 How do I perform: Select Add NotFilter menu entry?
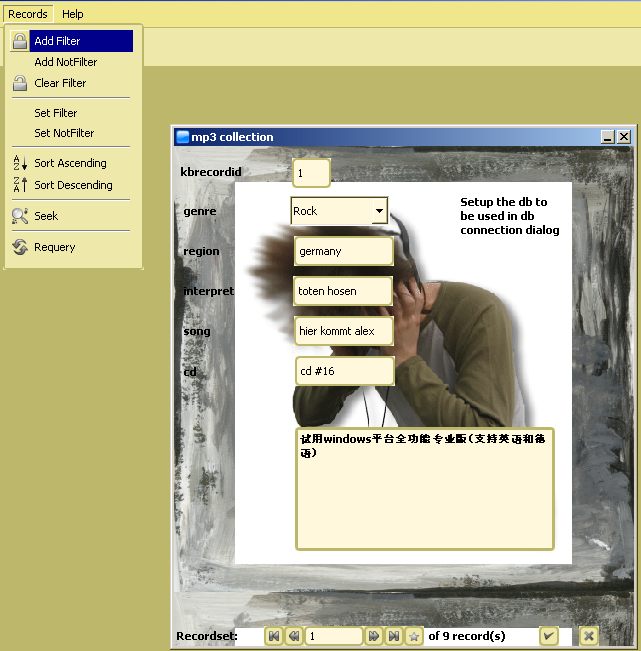[x=65, y=62]
